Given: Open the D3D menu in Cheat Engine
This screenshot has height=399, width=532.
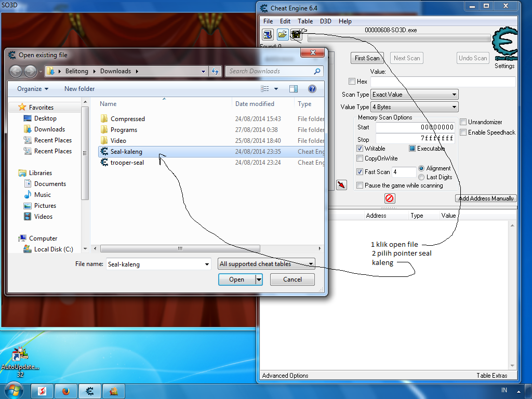Looking at the screenshot, I should coord(325,21).
